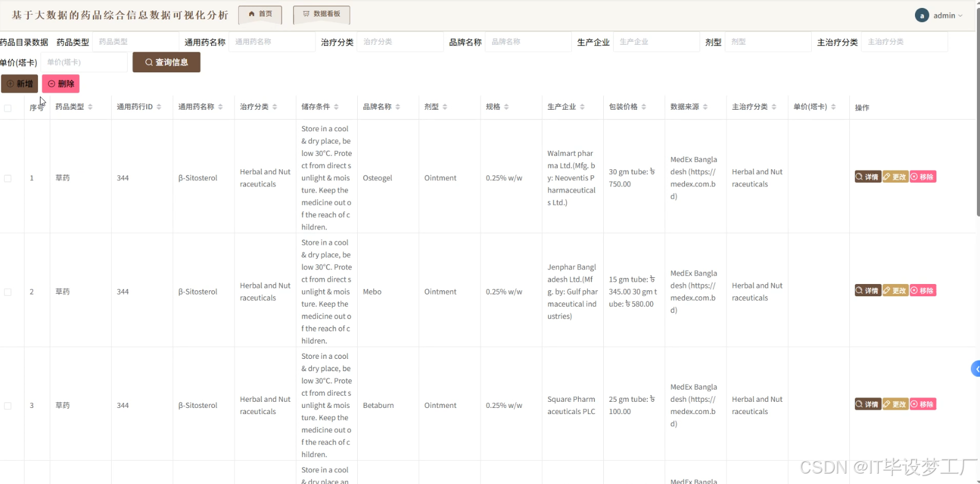Focus the 生产企业 search field
This screenshot has width=980, height=484.
coord(657,42)
